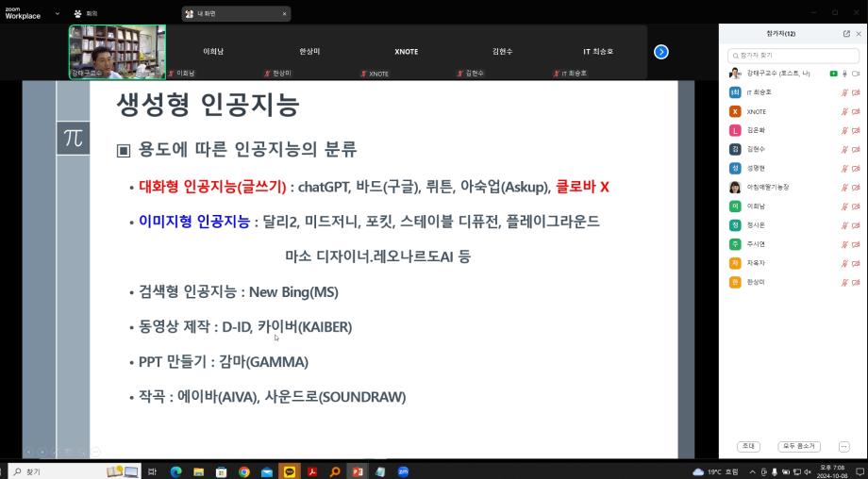Click the 모두 음소거 button
The height and width of the screenshot is (479, 868).
click(799, 446)
